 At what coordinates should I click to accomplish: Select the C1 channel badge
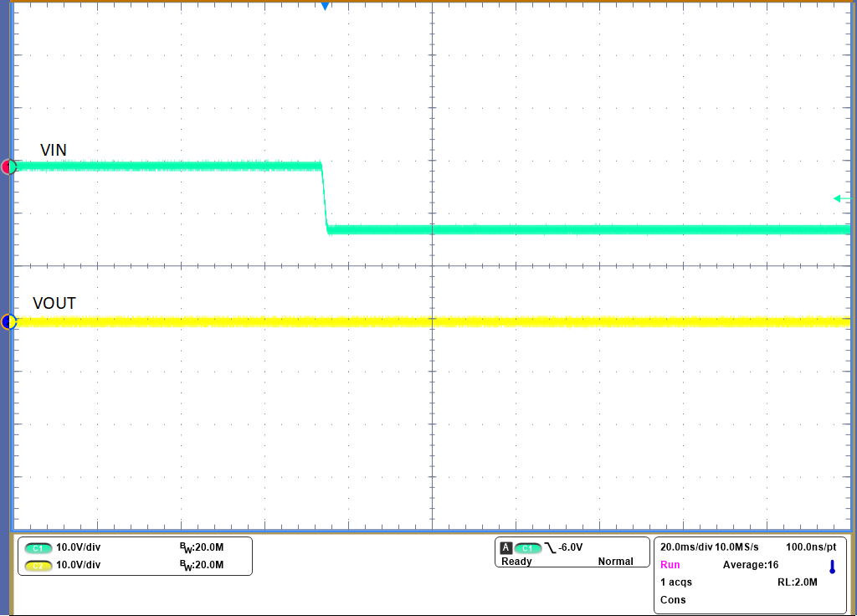pos(38,546)
